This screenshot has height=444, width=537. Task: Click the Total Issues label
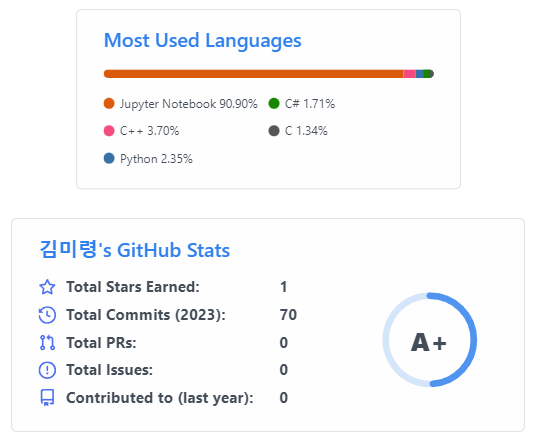(x=110, y=370)
